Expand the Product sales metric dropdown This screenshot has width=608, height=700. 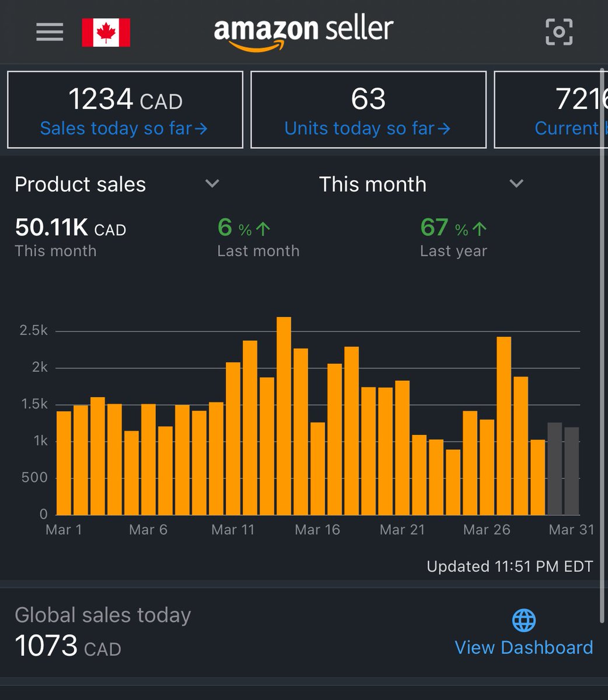pos(117,184)
